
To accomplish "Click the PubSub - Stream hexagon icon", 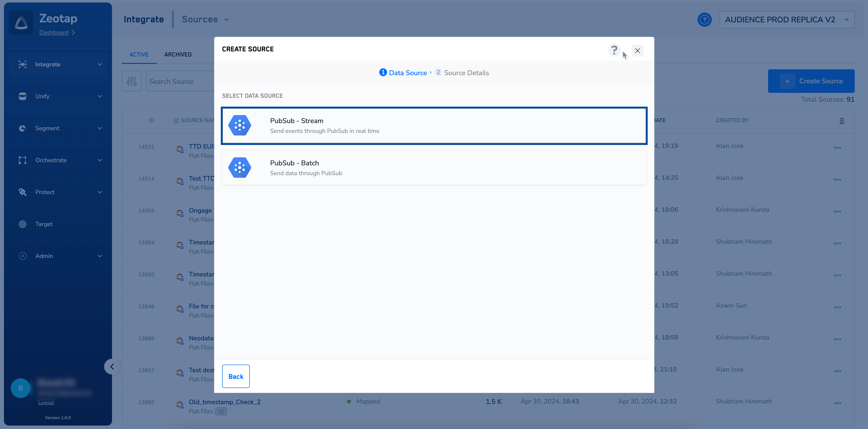I will (239, 125).
